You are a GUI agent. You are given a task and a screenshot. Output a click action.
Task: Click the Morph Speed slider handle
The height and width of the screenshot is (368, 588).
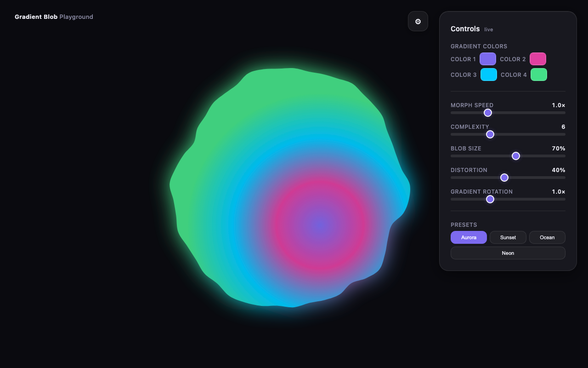coord(488,113)
